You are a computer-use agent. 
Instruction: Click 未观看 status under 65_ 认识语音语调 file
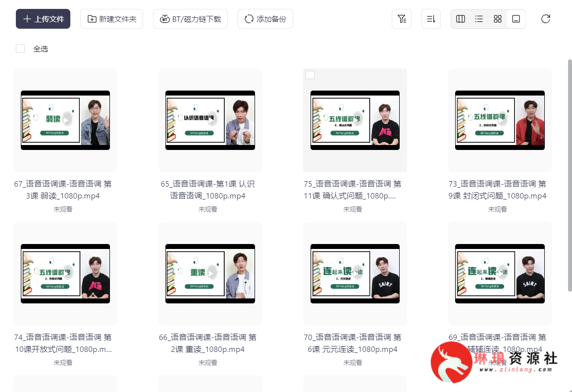coord(208,209)
